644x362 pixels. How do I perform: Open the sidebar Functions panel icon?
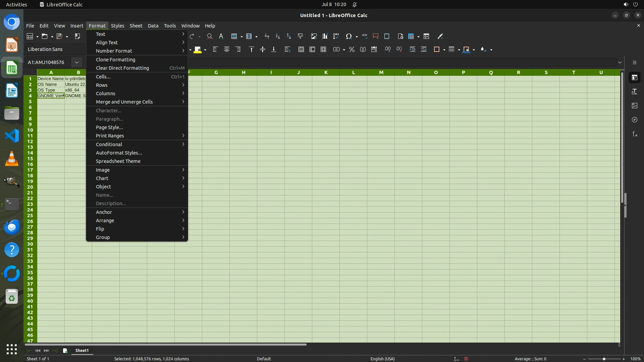pos(635,134)
